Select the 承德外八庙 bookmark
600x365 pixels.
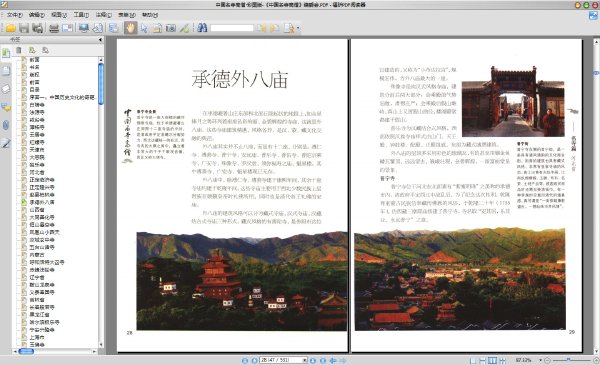(x=42, y=202)
